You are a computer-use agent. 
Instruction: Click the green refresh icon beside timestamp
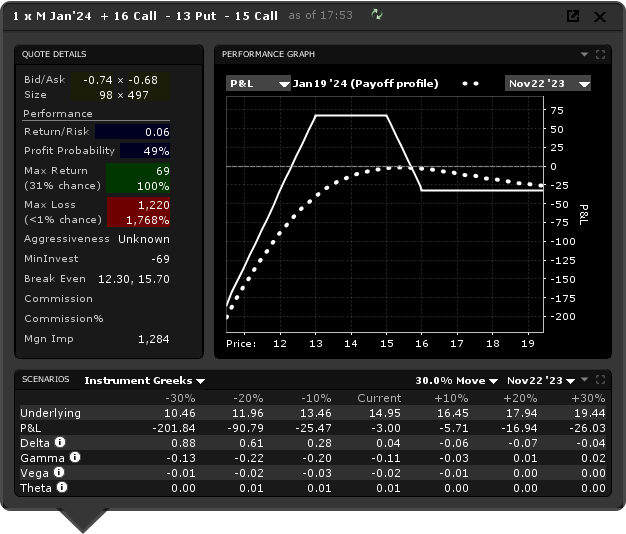[x=376, y=15]
